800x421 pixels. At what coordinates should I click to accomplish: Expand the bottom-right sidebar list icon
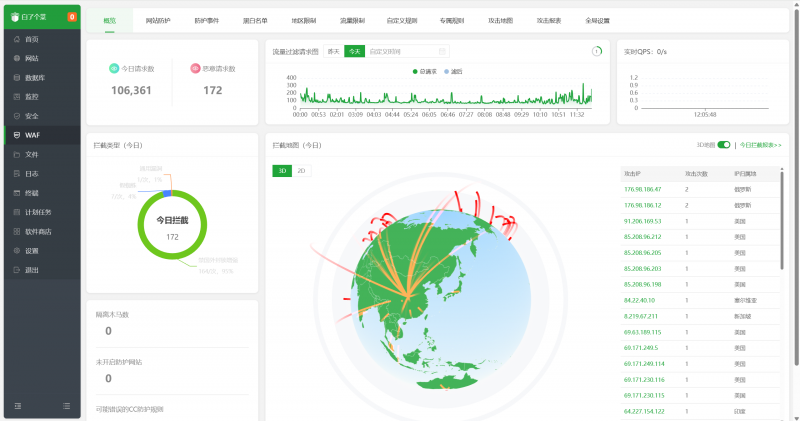click(x=66, y=405)
